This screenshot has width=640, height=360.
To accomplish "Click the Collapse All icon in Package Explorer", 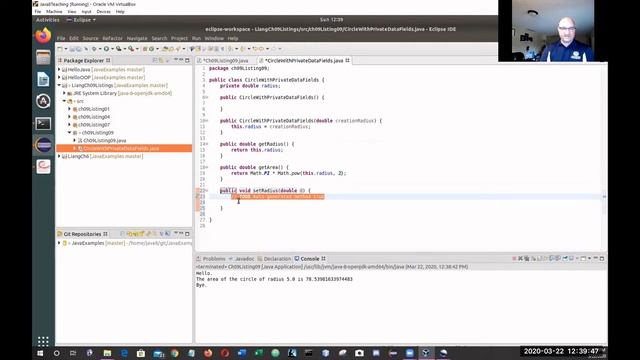I will pos(154,60).
